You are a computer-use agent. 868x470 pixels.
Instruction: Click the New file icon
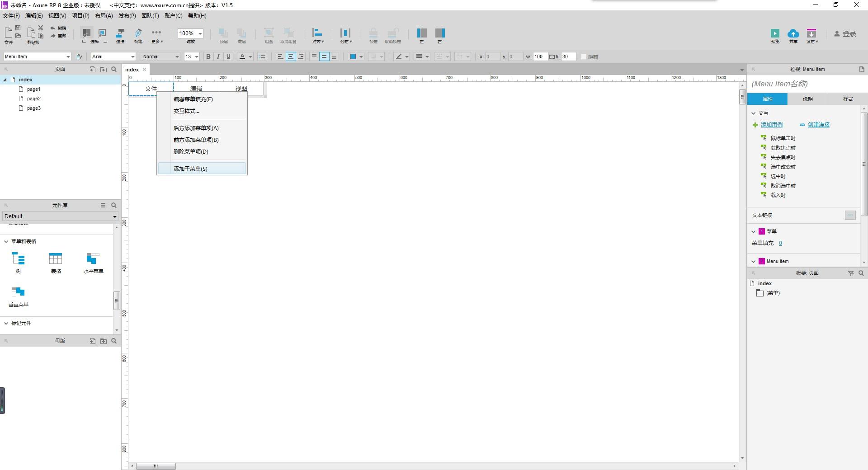tap(8, 33)
